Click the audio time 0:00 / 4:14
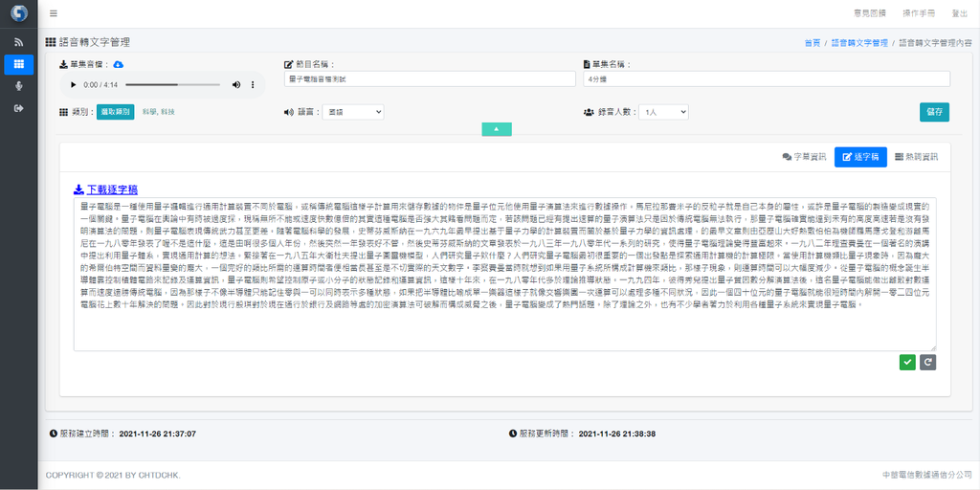The image size is (980, 490). point(100,84)
